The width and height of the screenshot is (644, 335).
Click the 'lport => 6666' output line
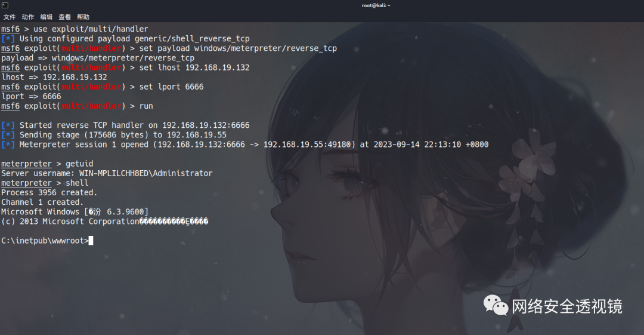31,96
